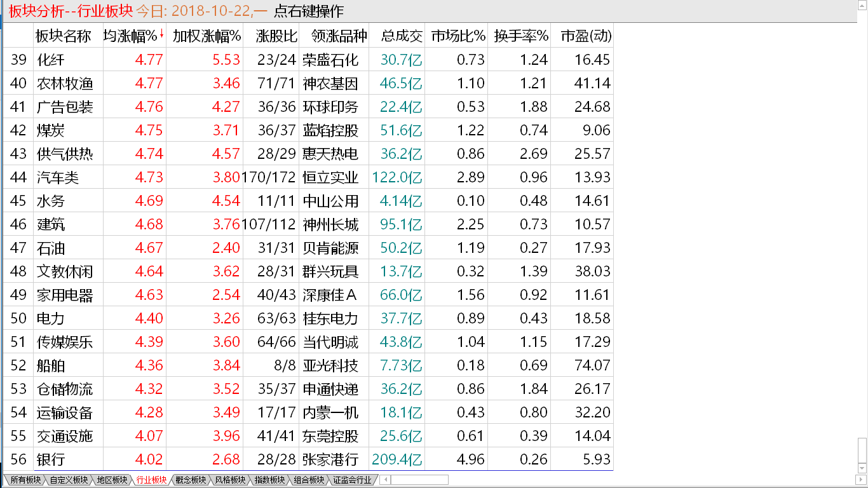Select the 煤炭 sector name
The height and width of the screenshot is (488, 868).
click(51, 130)
